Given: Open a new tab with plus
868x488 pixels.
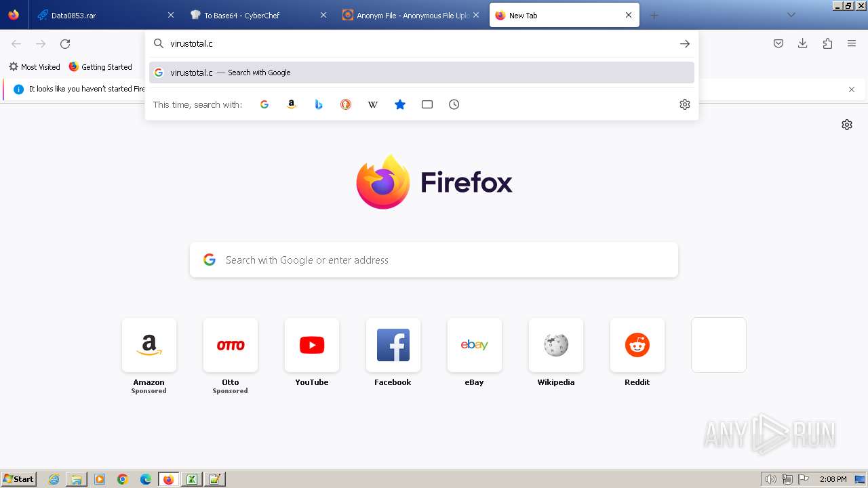Looking at the screenshot, I should point(654,15).
